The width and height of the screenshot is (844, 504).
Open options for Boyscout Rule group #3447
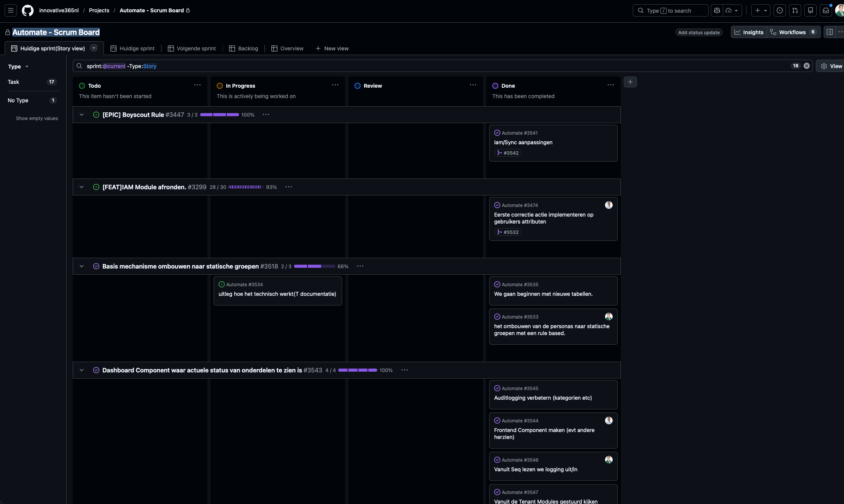point(266,115)
